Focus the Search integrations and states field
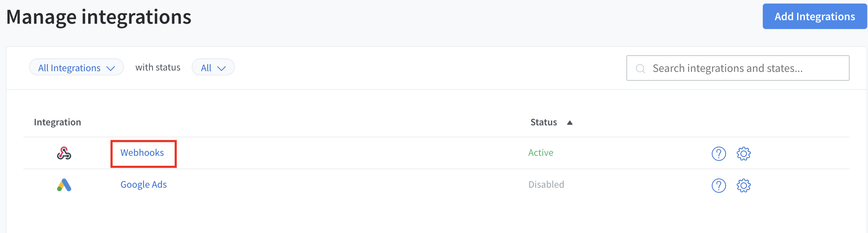868x233 pixels. pos(744,68)
